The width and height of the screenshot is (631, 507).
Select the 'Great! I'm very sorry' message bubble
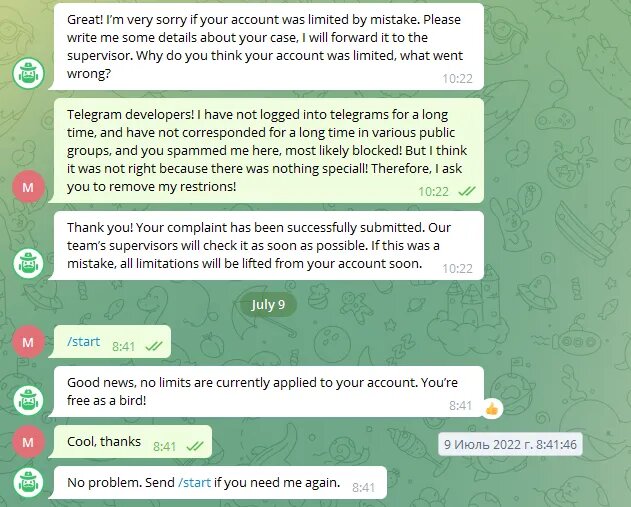coord(266,47)
